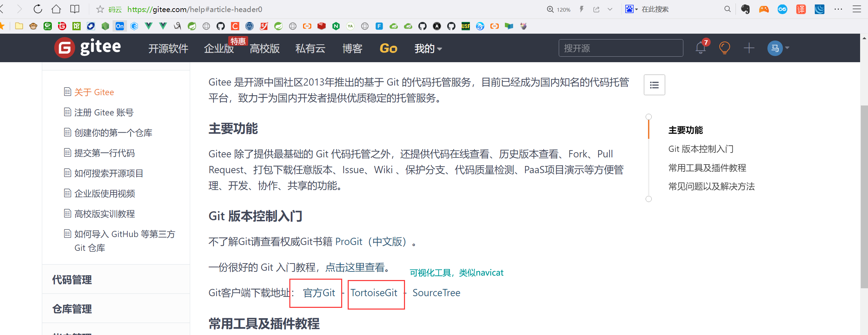Open the 马 avatar account dropdown
The height and width of the screenshot is (335, 868).
pyautogui.click(x=778, y=48)
